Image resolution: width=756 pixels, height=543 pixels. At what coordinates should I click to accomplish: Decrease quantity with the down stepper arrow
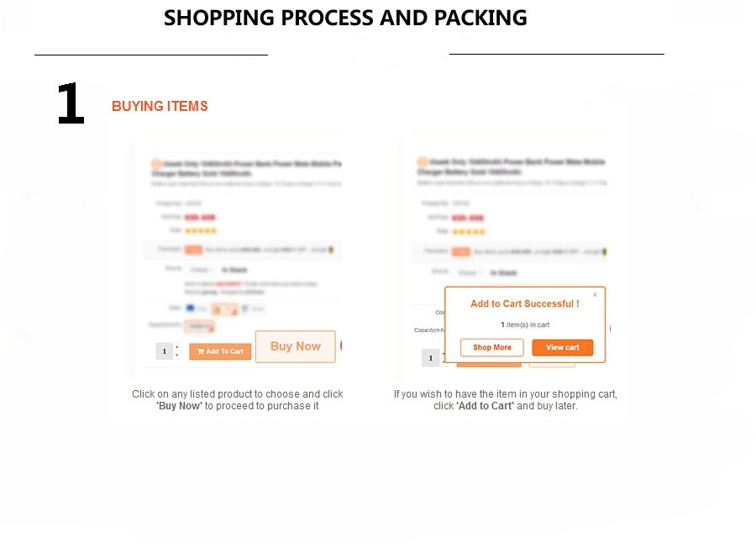[177, 355]
